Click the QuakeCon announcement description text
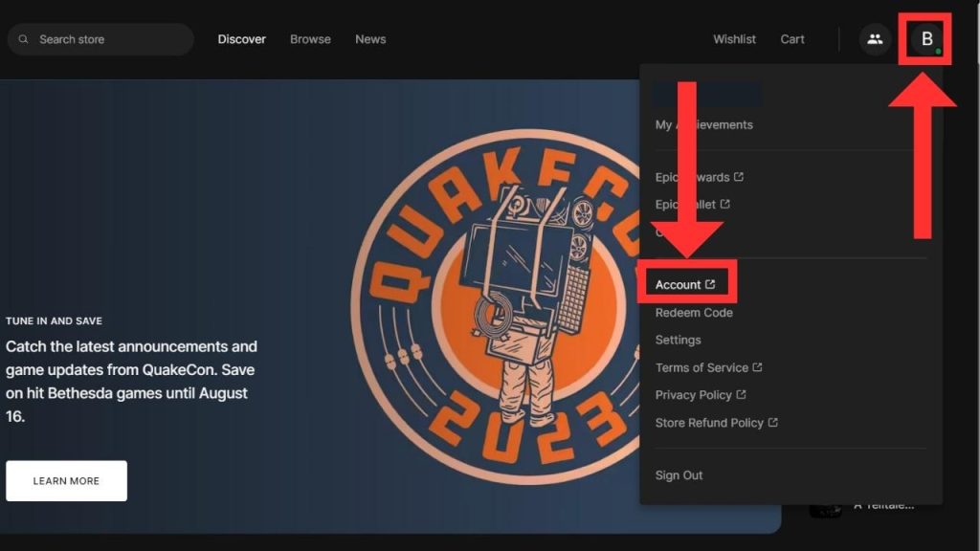 tap(131, 381)
